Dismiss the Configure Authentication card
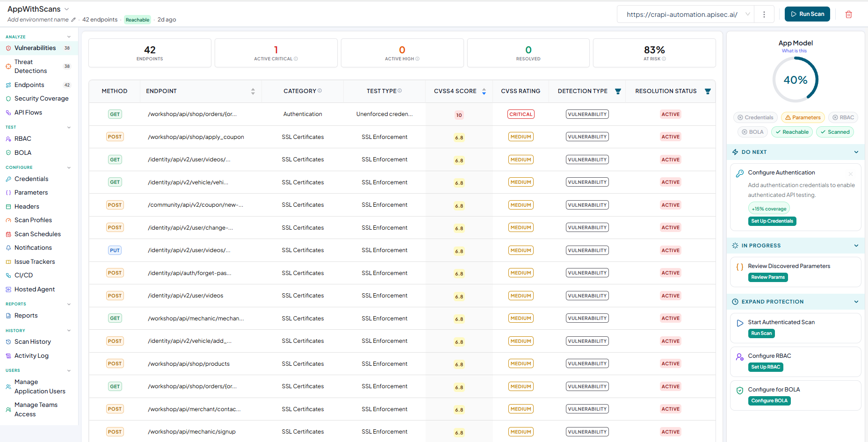Viewport: 868px width, 442px height. (851, 174)
